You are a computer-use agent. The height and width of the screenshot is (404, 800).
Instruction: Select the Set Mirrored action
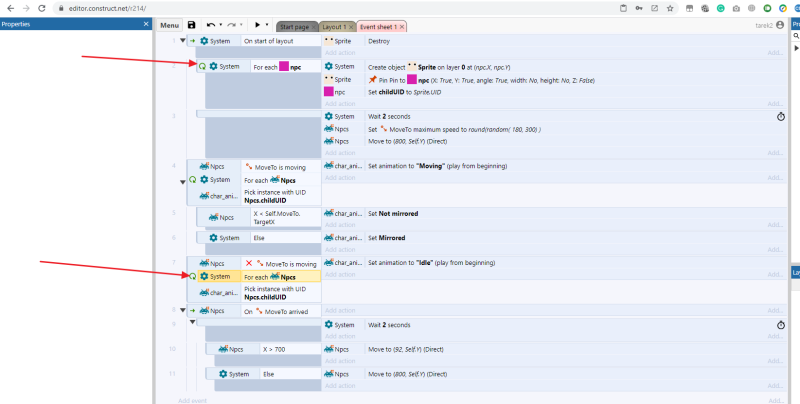[x=576, y=238]
